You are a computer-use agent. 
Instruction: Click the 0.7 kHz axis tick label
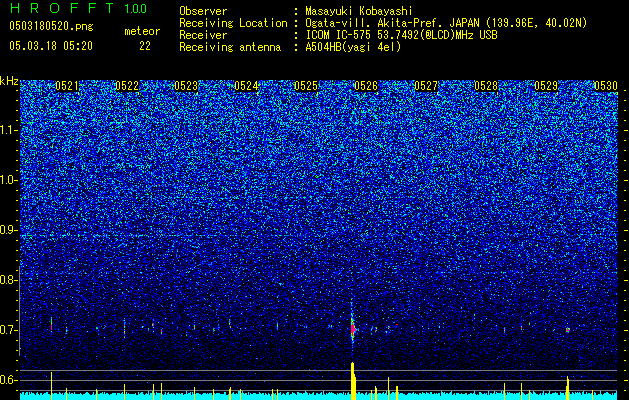(9, 330)
